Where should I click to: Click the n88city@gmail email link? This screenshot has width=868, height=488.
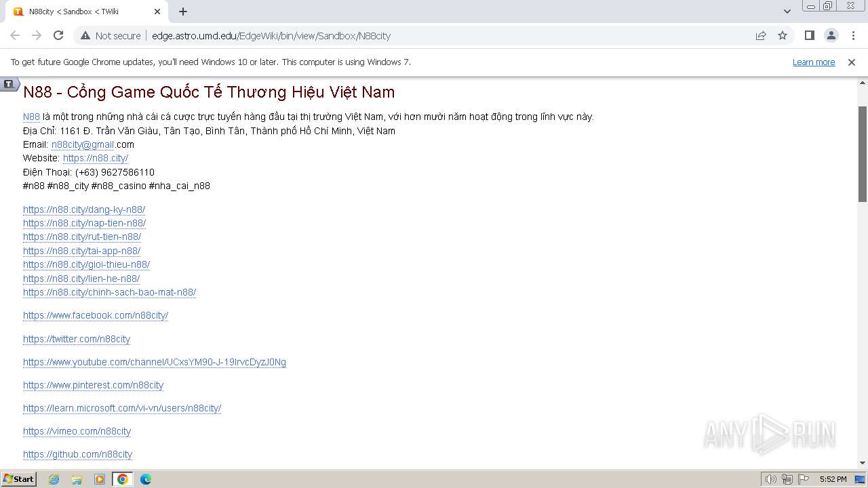coord(83,144)
